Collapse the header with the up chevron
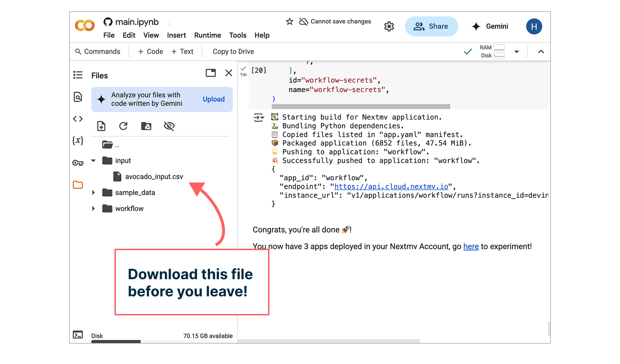This screenshot has height=364, width=620. (x=541, y=52)
